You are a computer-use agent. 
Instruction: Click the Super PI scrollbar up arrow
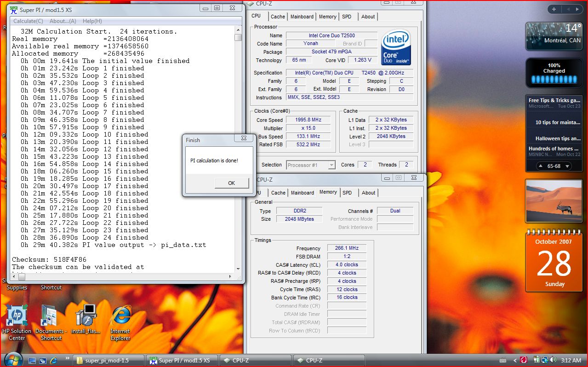pyautogui.click(x=238, y=29)
